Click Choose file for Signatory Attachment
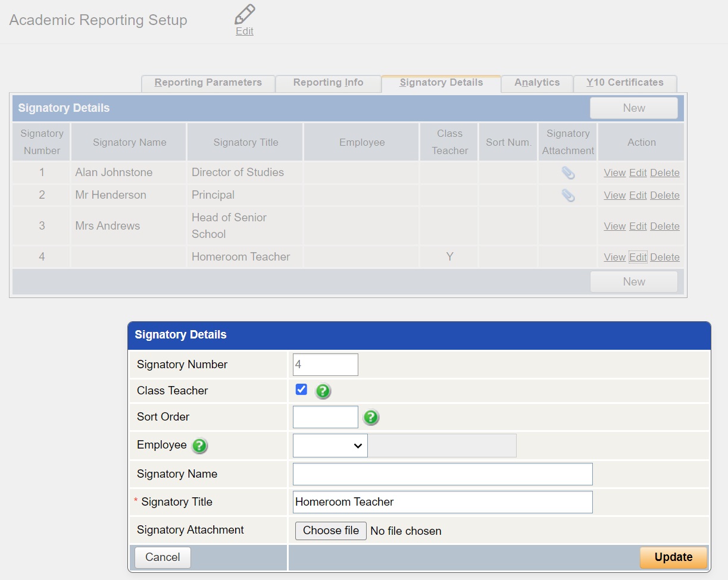The image size is (728, 580). point(330,531)
